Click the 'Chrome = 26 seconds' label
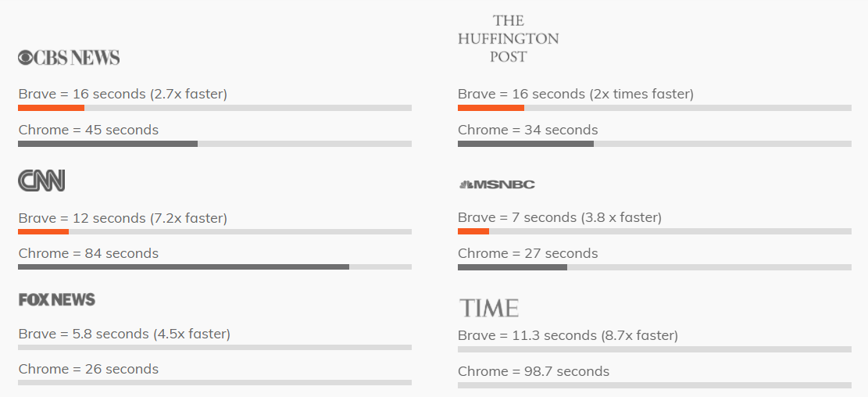This screenshot has width=868, height=397. (x=88, y=369)
